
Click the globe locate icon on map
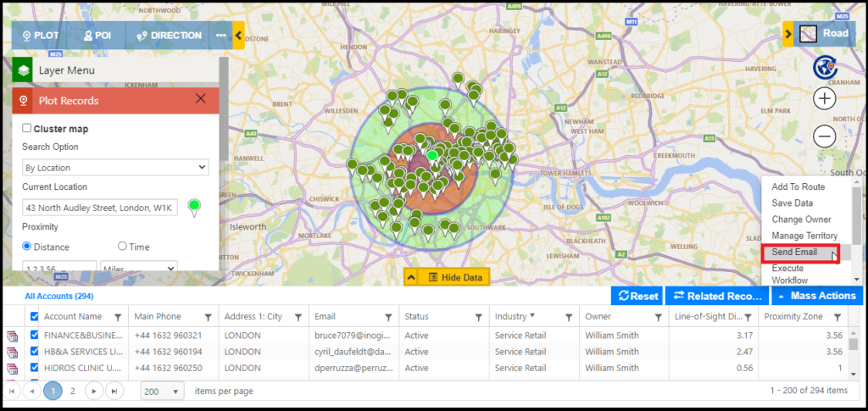click(825, 67)
